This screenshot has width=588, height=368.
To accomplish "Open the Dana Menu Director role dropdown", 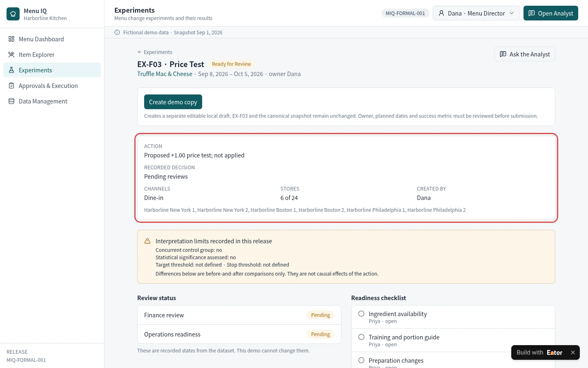I will (x=476, y=13).
